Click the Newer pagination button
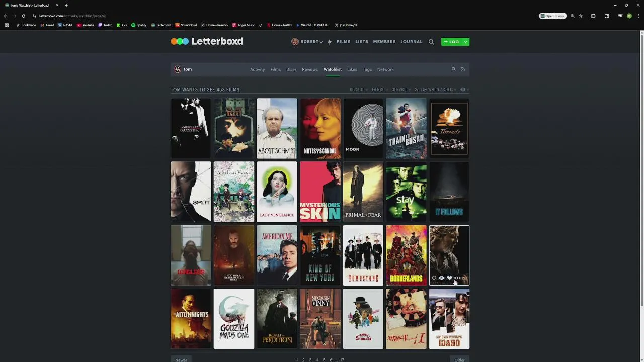Viewport: 644px width, 362px height. 181,359
